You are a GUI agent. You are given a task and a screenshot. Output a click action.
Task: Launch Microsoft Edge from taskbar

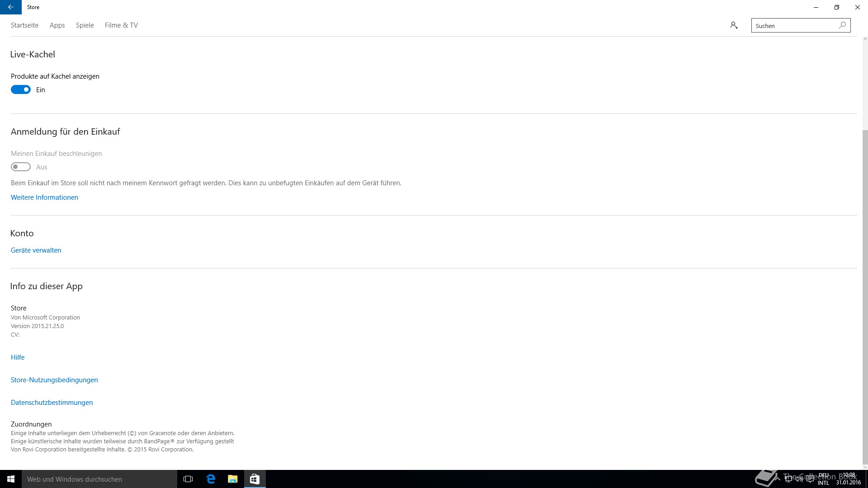tap(211, 479)
